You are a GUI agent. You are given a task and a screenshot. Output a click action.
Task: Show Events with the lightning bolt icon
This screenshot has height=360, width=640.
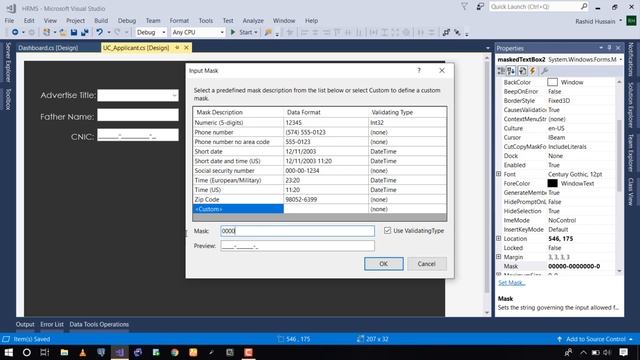point(533,71)
